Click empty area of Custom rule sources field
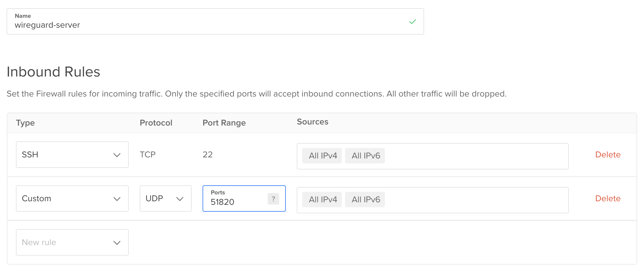 click(475, 200)
